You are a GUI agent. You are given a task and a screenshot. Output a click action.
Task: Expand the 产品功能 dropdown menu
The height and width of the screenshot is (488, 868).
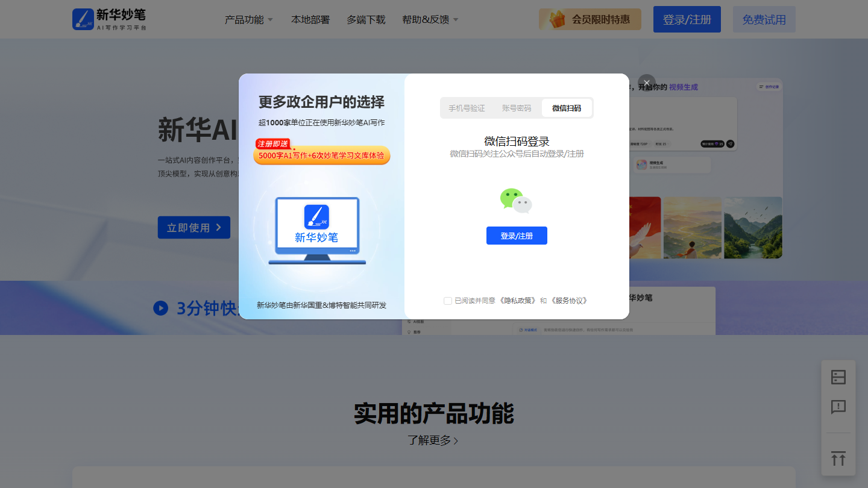coord(249,19)
